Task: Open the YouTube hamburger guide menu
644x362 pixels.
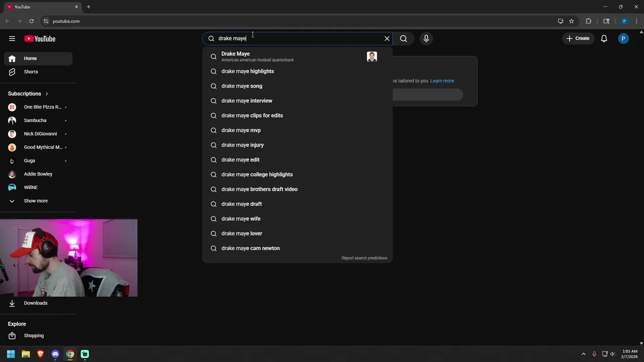Action: coord(12,39)
